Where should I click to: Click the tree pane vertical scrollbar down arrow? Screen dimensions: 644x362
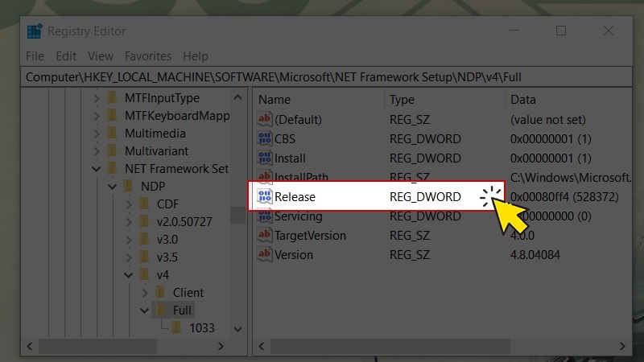pos(238,328)
